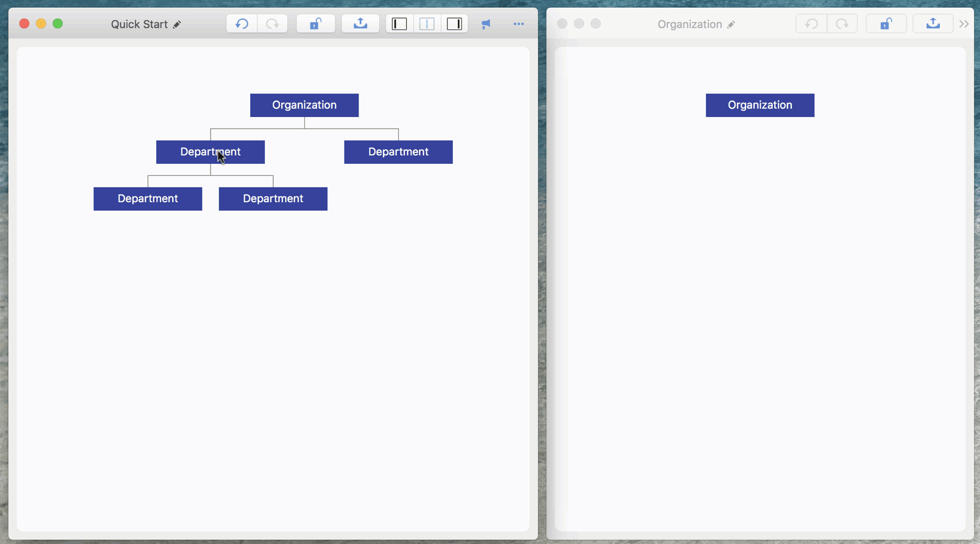The image size is (980, 544).
Task: Select the Organization node in Quick Start chart
Action: tap(304, 105)
